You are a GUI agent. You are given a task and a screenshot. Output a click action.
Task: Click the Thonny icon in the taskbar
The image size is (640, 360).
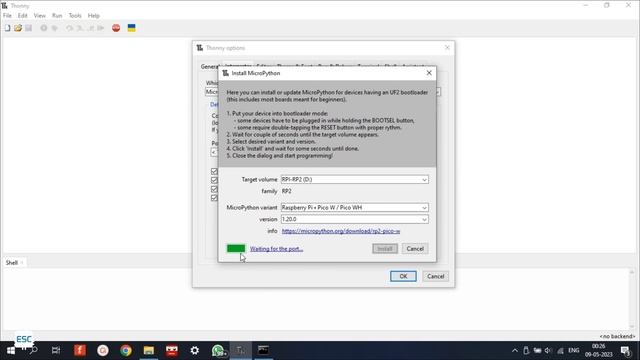(x=241, y=351)
